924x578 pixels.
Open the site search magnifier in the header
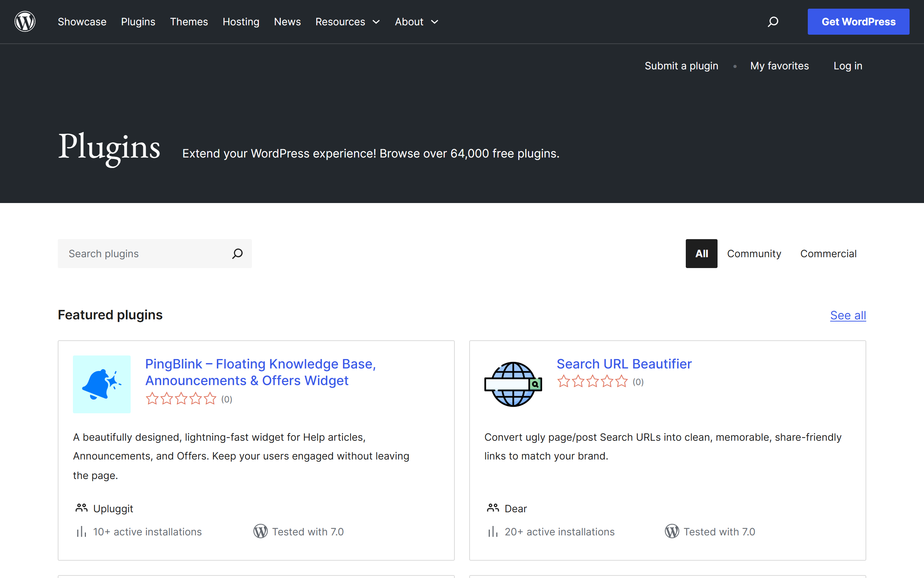pos(773,22)
